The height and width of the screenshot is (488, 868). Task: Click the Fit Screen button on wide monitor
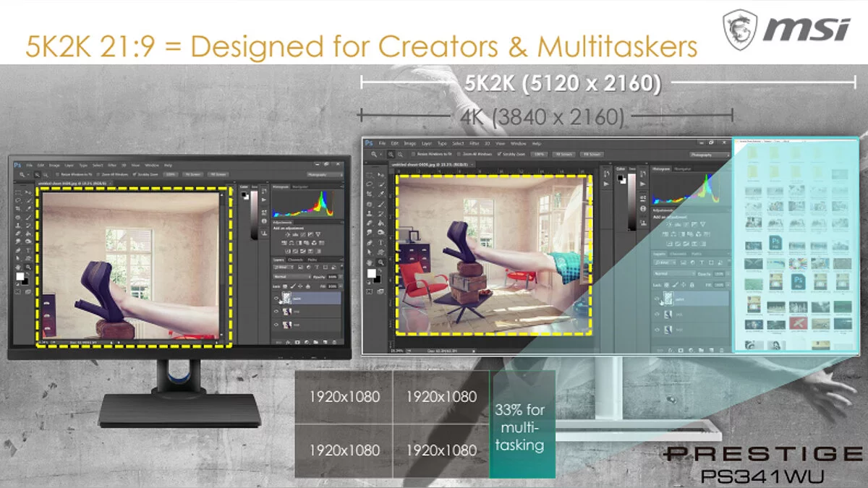pos(563,154)
